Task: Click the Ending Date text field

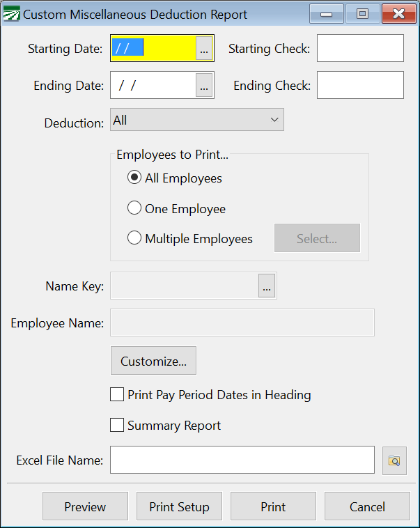Action: coord(154,85)
